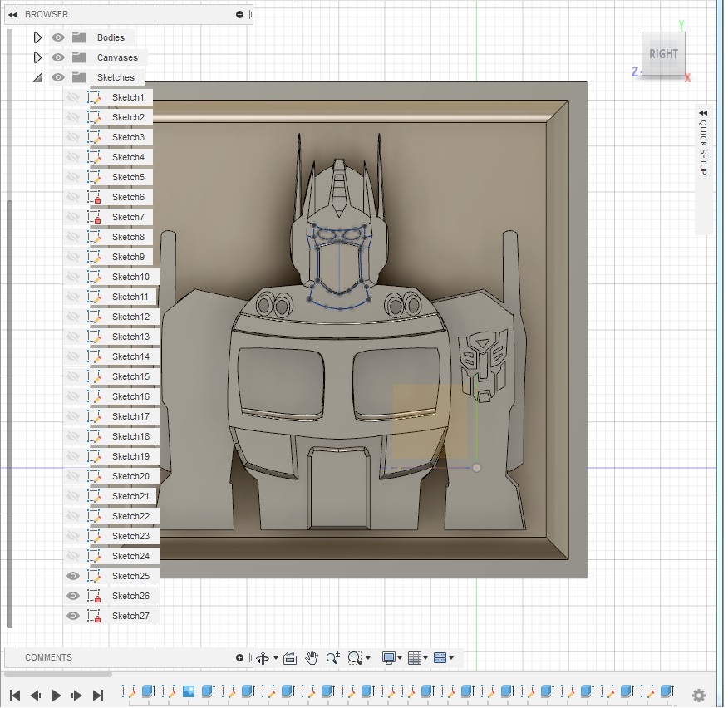
Task: Open the Orbit tool dropdown arrow
Action: click(276, 658)
